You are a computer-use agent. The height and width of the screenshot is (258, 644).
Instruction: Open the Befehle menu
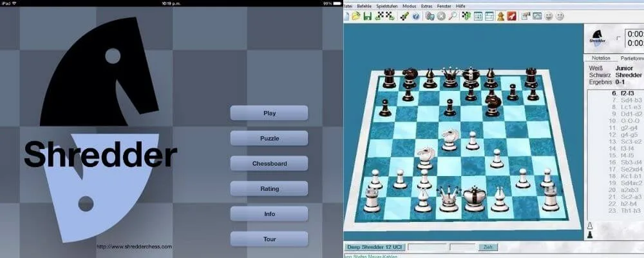point(365,6)
